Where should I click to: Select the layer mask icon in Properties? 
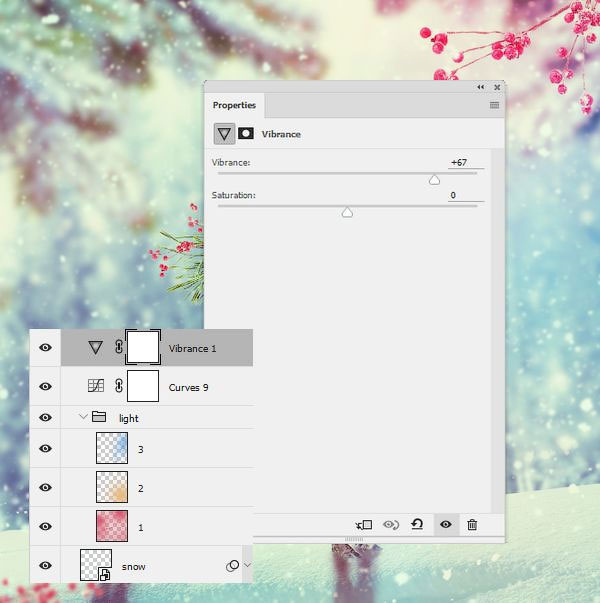tap(246, 134)
